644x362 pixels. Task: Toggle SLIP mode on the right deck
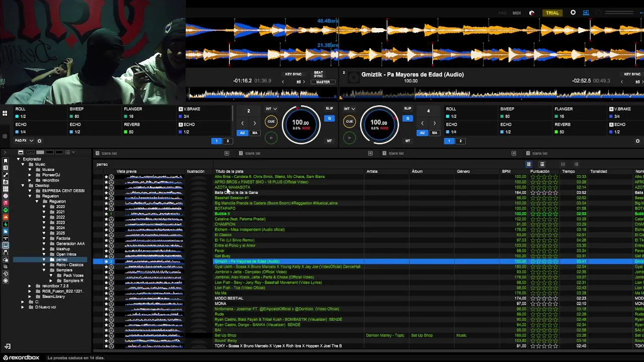coord(408,109)
